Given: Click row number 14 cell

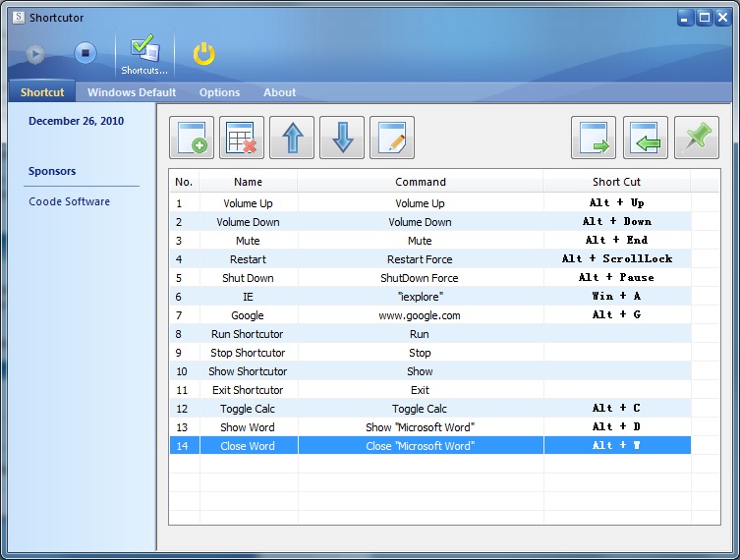Looking at the screenshot, I should [x=185, y=446].
